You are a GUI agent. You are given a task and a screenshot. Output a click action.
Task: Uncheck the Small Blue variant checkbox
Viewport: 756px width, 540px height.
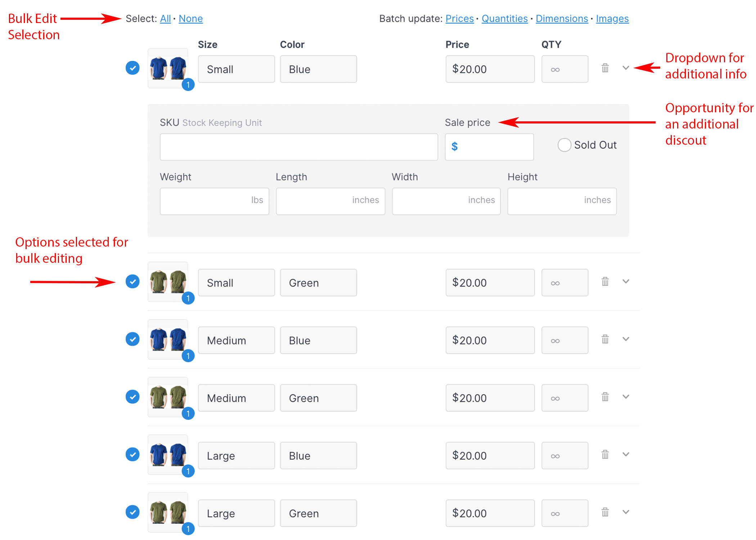pos(132,68)
